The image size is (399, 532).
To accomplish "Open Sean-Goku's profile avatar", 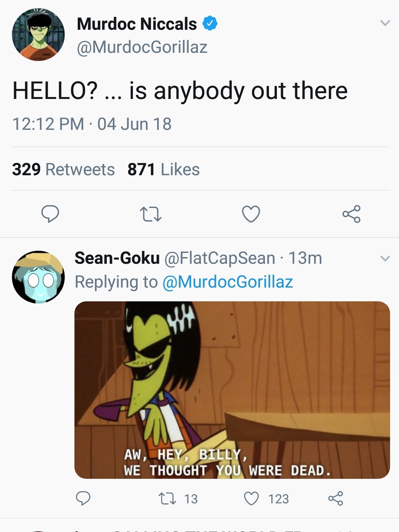I will pyautogui.click(x=38, y=277).
